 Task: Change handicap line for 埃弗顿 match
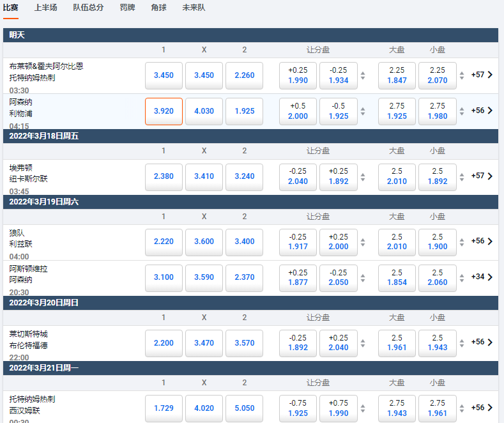[363, 177]
